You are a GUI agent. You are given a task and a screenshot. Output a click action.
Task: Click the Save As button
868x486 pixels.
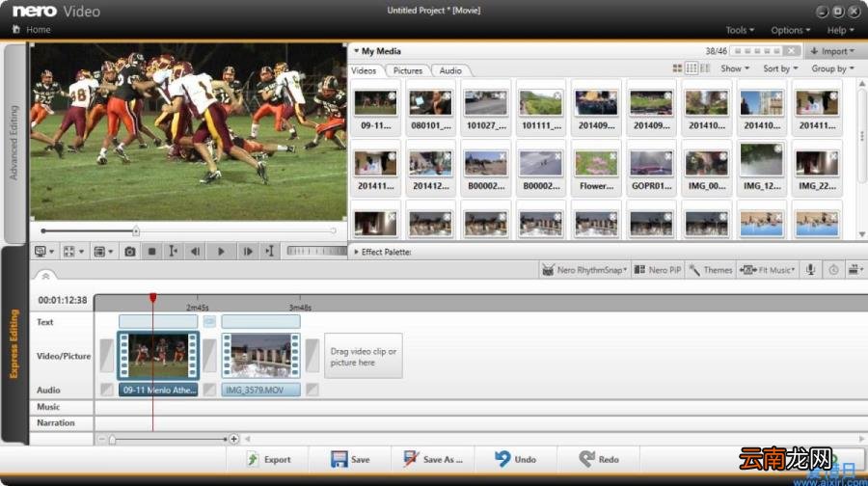click(433, 459)
